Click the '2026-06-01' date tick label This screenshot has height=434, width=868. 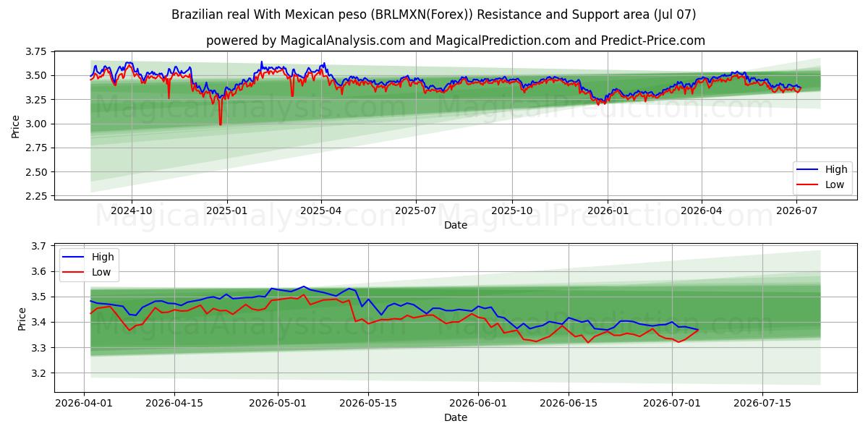(x=478, y=403)
